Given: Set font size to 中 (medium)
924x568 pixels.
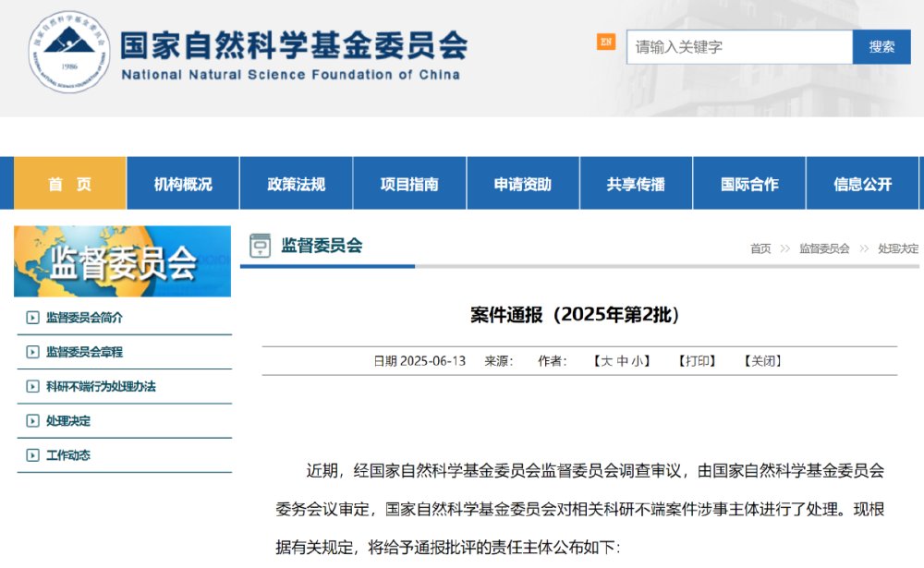Looking at the screenshot, I should coord(622,361).
